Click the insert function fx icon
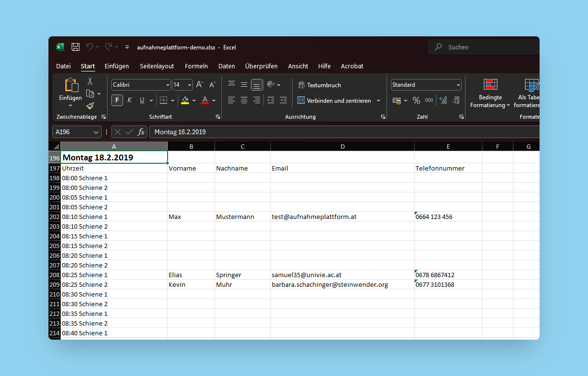The height and width of the screenshot is (376, 588). tap(141, 132)
